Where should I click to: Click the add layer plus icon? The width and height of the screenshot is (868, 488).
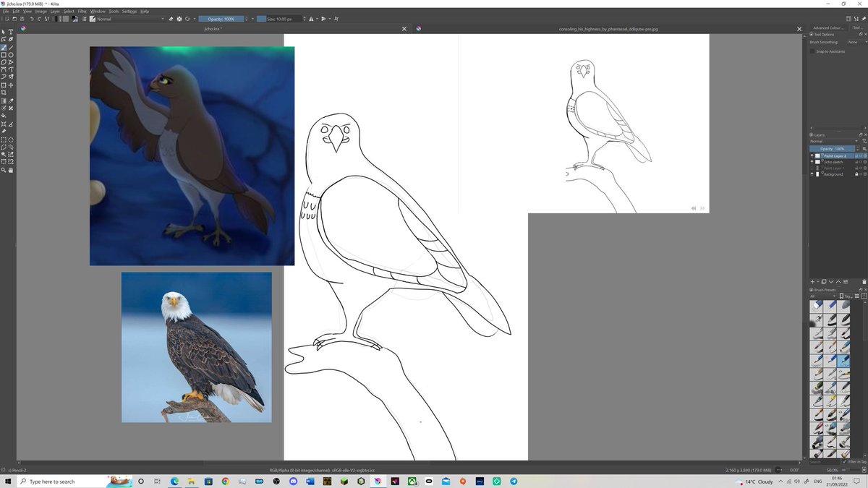[x=812, y=281]
